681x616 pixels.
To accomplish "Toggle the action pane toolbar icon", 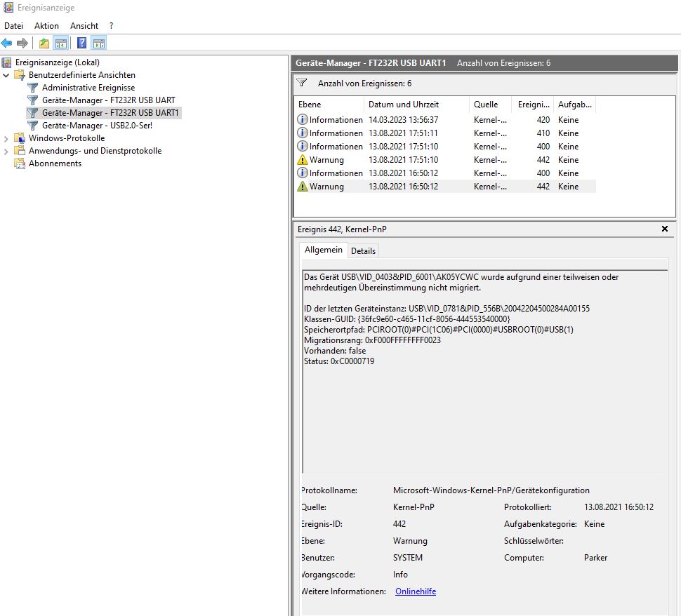I will pyautogui.click(x=99, y=43).
